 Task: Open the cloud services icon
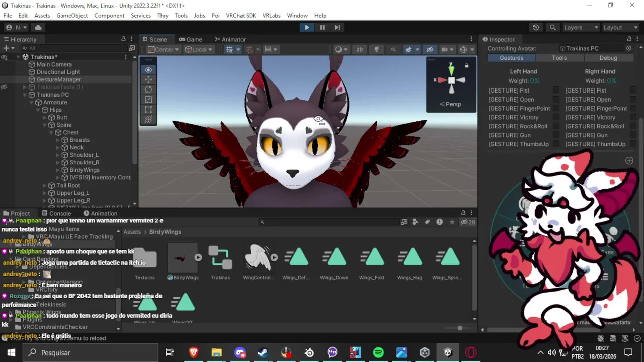38,27
